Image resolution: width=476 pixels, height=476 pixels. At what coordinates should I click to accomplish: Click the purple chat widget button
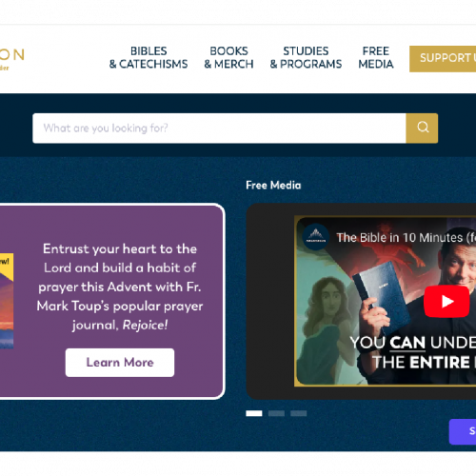(x=463, y=431)
